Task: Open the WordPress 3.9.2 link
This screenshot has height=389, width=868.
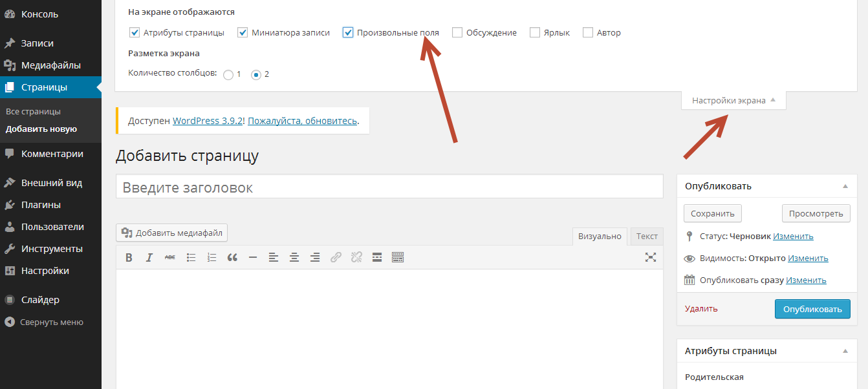Action: tap(208, 121)
